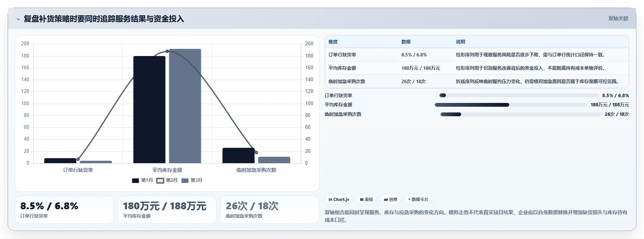Click the 平均库存金额 progress bar
Image resolution: width=644 pixels, height=239 pixels.
tap(511, 105)
